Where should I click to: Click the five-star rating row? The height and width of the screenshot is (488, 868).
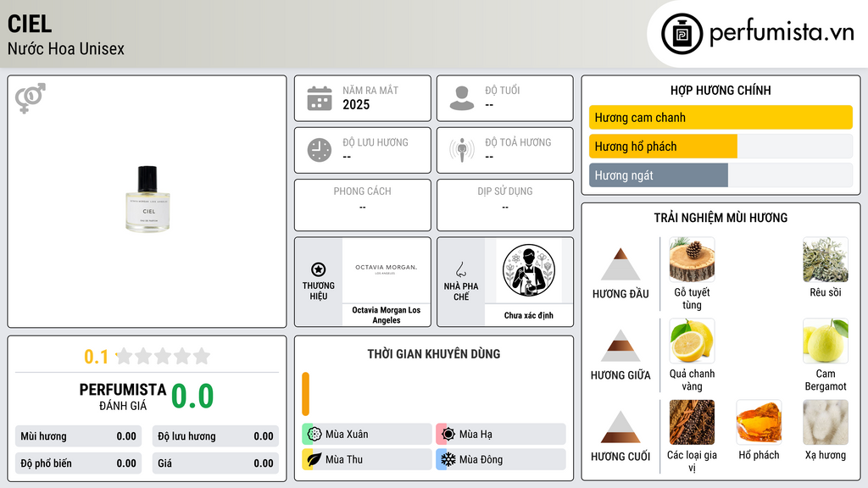point(164,357)
